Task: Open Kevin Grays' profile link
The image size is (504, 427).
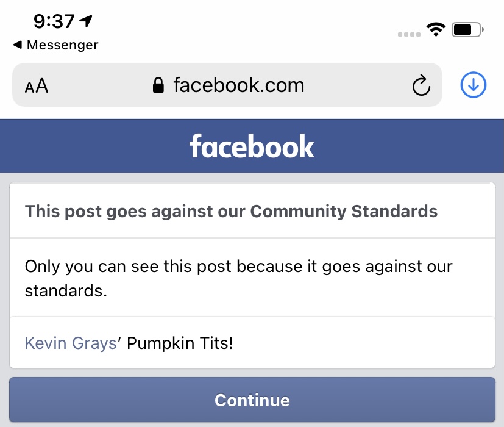Action: click(70, 343)
